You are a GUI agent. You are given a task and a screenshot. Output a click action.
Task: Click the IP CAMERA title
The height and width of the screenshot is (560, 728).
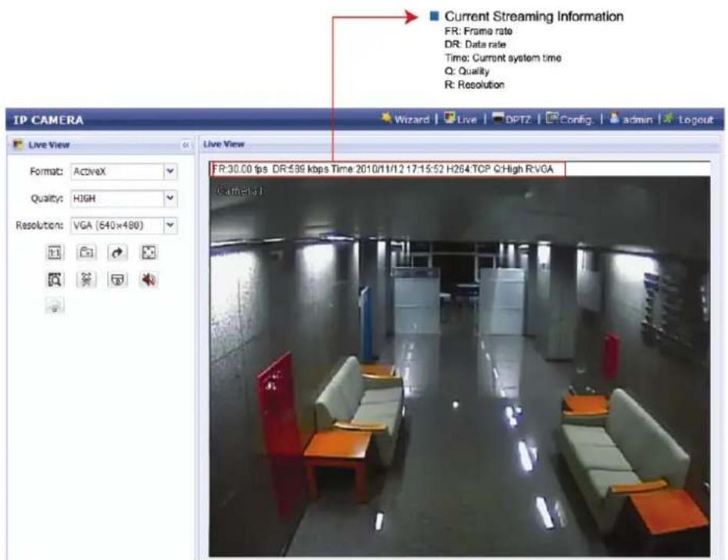click(x=48, y=120)
